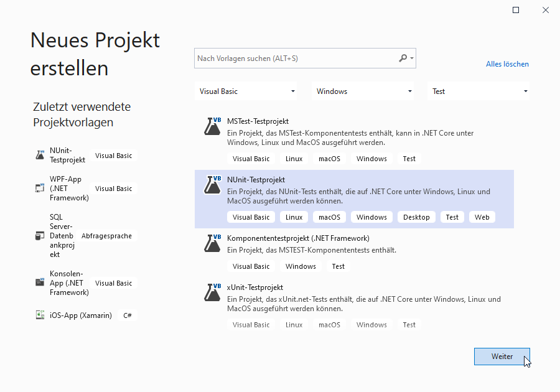Viewport: 560px width, 392px height.
Task: Click the Komponententestprojekt flask icon
Action: pyautogui.click(x=212, y=242)
